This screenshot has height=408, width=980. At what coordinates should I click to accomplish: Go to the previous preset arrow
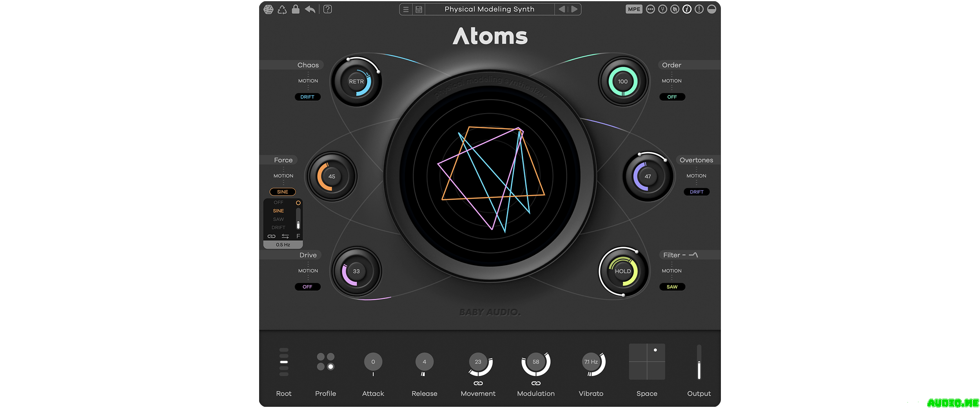point(562,9)
